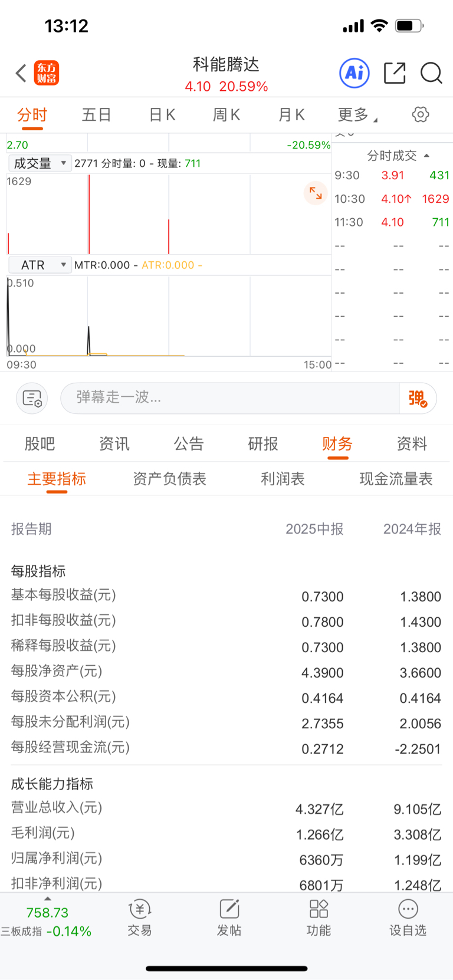Tap the 4.327亿 revenue value
Screen dimensions: 453x980
tap(320, 810)
